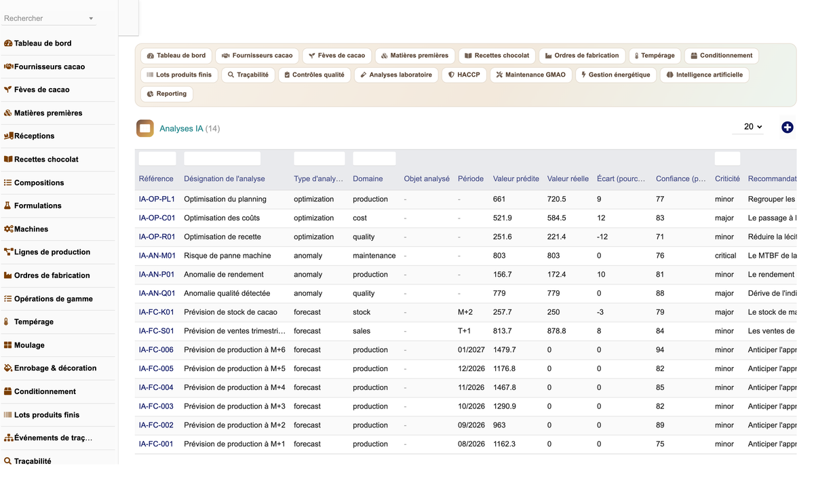Open the top Recettes chocolat tab
The image size is (814, 504).
(x=497, y=56)
